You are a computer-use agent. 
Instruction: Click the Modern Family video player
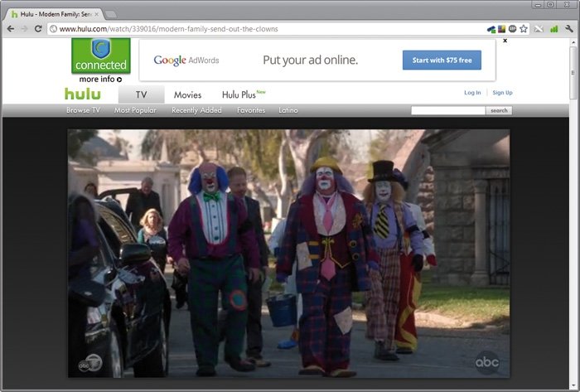288,254
